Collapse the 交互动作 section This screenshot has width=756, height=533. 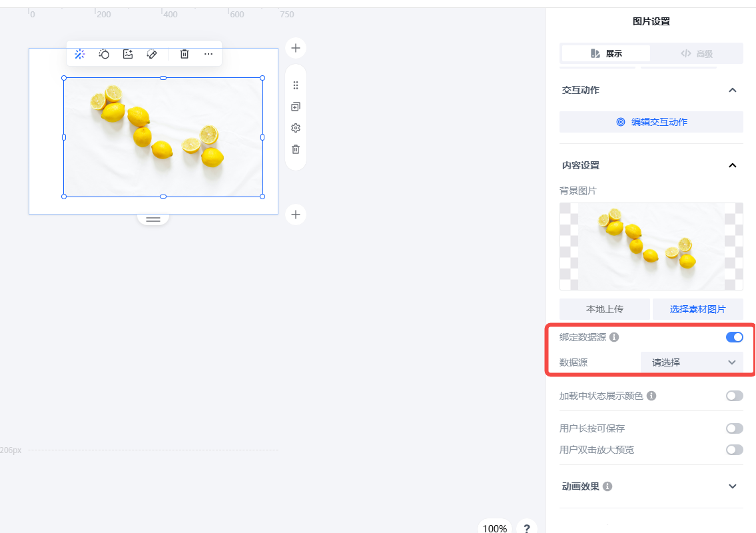[x=733, y=90]
